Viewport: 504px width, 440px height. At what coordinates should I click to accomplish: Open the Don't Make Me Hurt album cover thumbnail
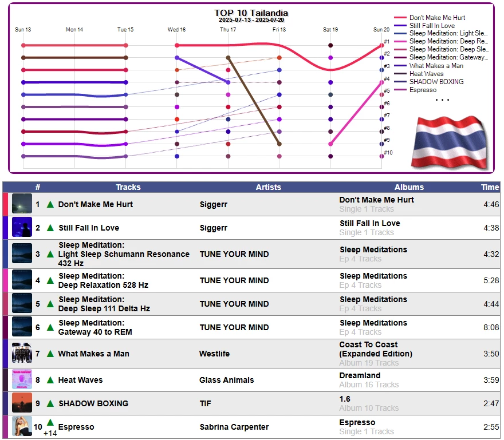[x=22, y=204]
